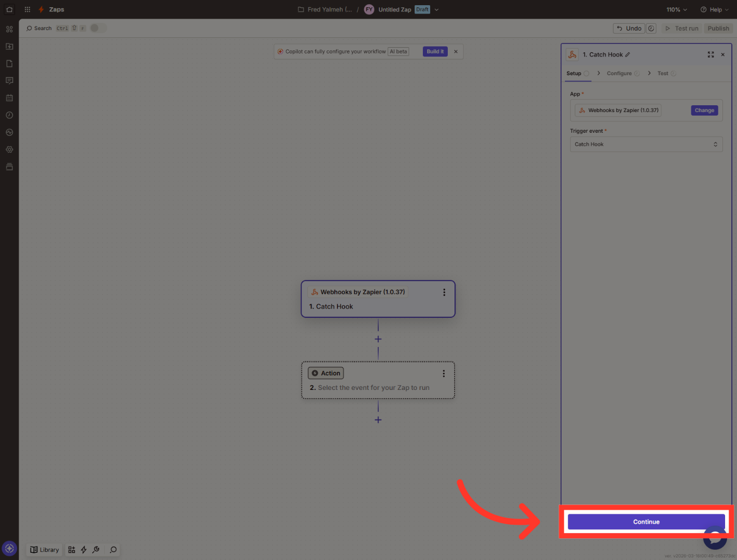
Task: Click the Publish button
Action: point(718,29)
